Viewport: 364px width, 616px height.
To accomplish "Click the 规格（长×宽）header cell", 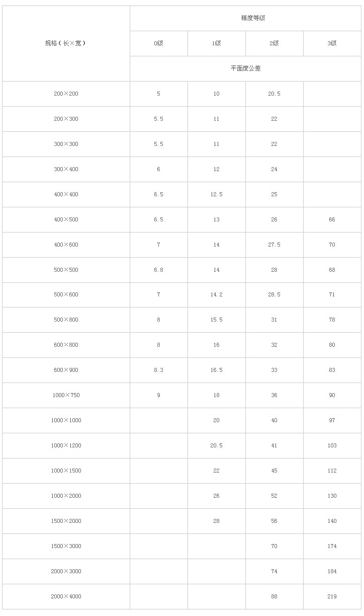I will [x=66, y=43].
